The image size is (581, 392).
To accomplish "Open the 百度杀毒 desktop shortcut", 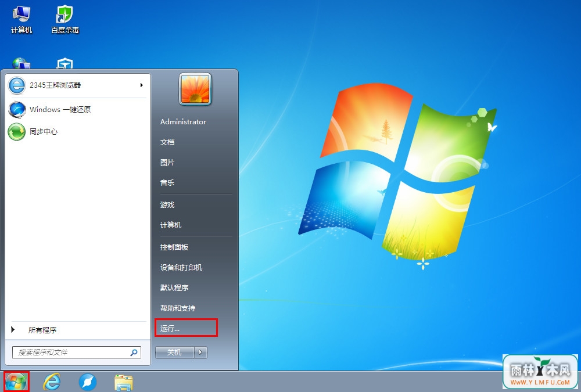I will click(65, 20).
